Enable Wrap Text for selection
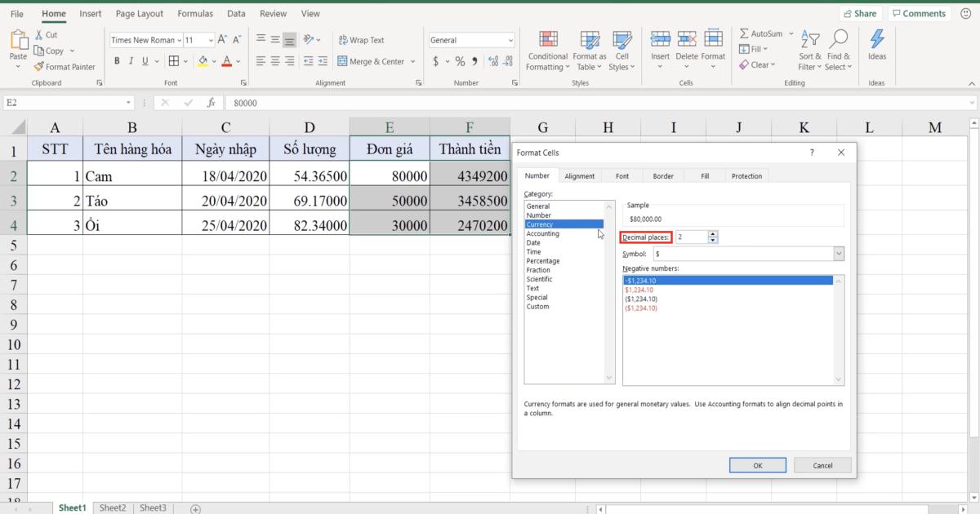Viewport: 980px width, 514px height. point(360,39)
